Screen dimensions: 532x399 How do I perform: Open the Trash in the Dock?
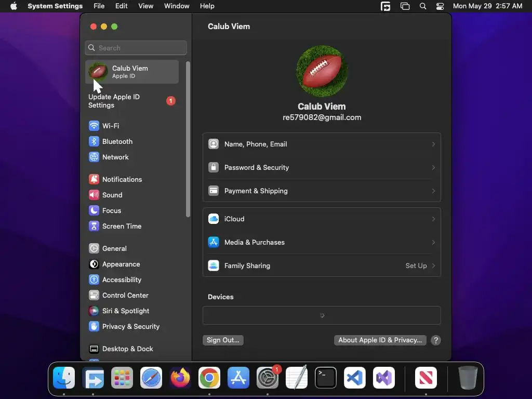point(468,378)
